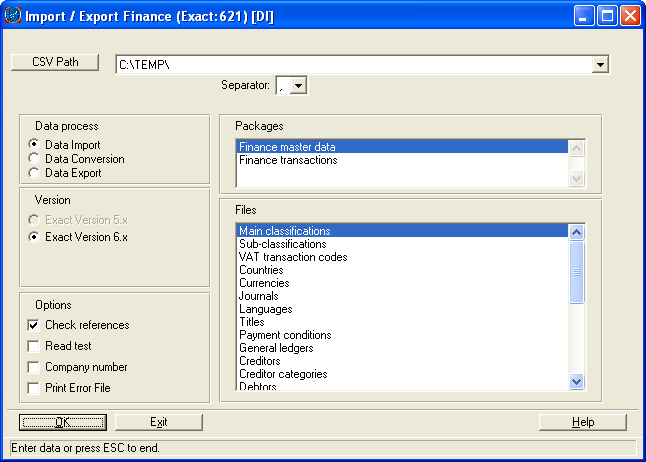Click the Exit button
Viewport: 646px width, 462px height.
point(158,422)
